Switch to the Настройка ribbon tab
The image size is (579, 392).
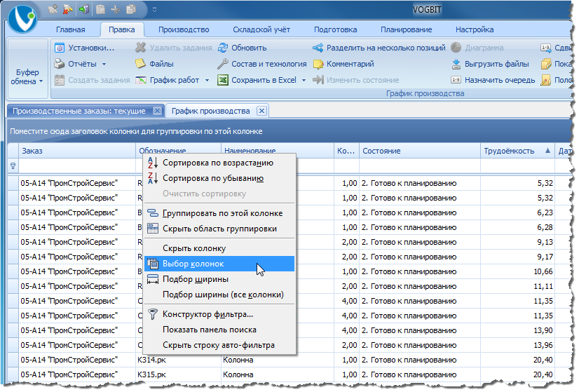475,29
